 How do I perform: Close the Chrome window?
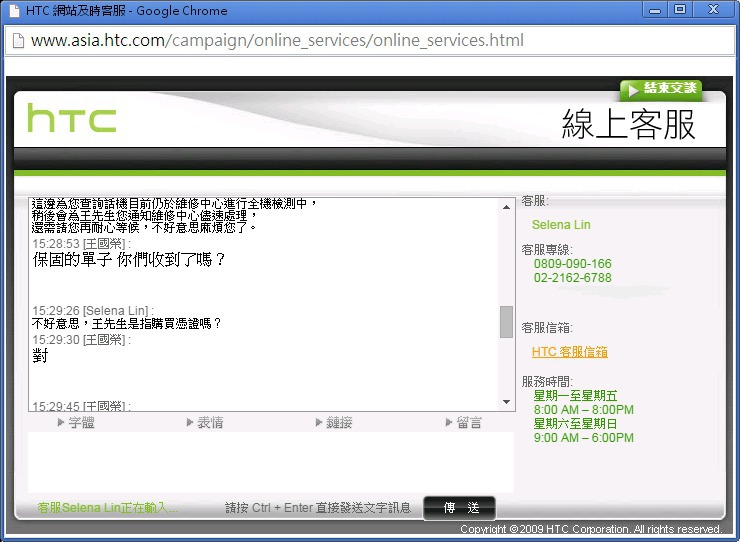714,9
